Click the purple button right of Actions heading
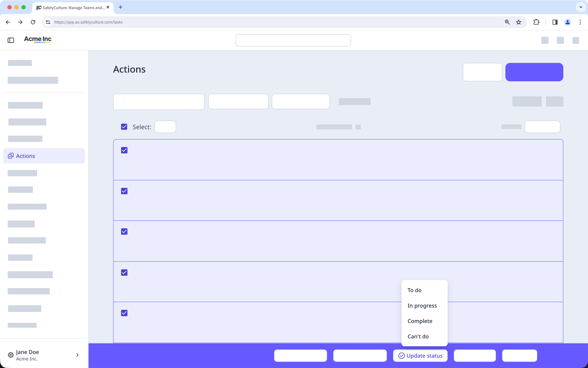 534,72
